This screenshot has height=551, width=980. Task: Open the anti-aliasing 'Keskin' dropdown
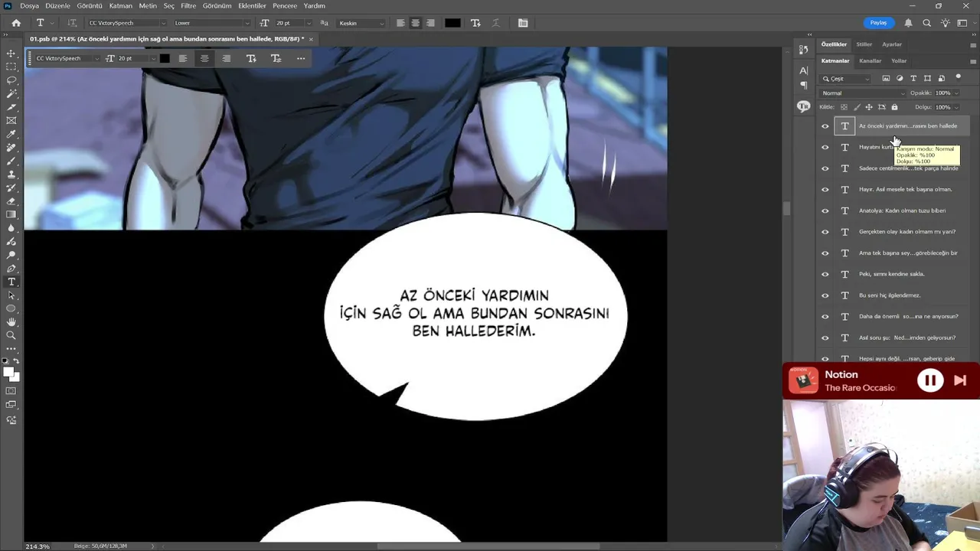click(x=361, y=23)
